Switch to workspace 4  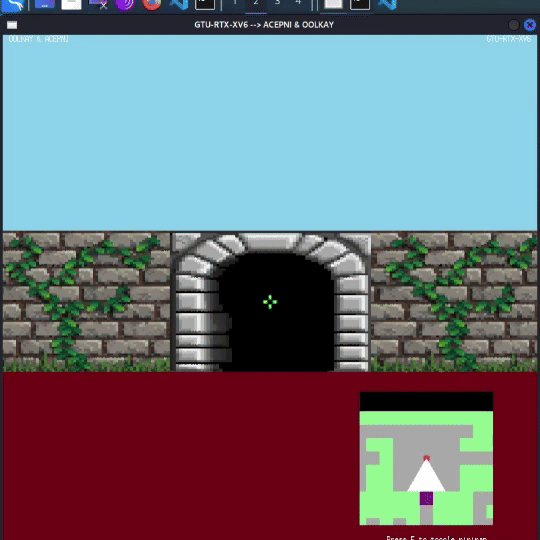(298, 3)
